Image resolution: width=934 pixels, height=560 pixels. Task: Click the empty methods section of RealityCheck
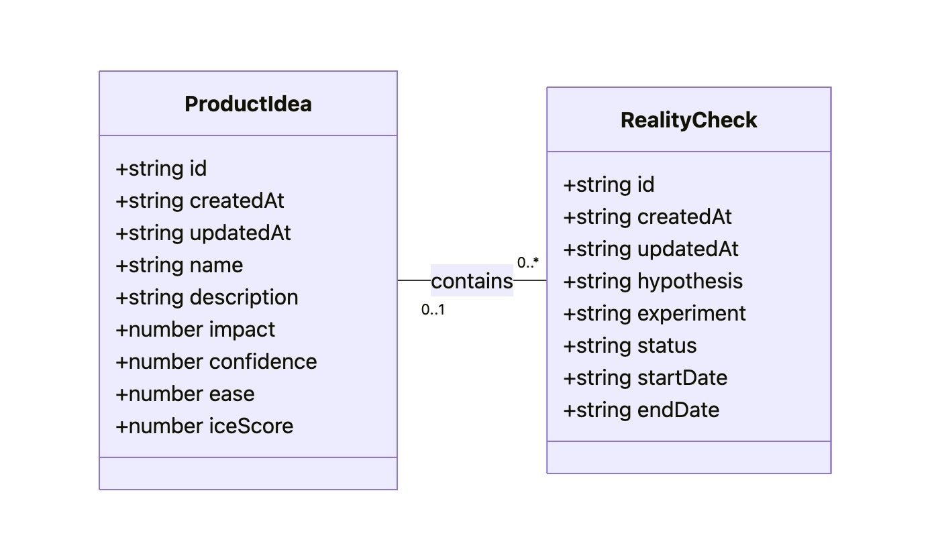click(688, 457)
